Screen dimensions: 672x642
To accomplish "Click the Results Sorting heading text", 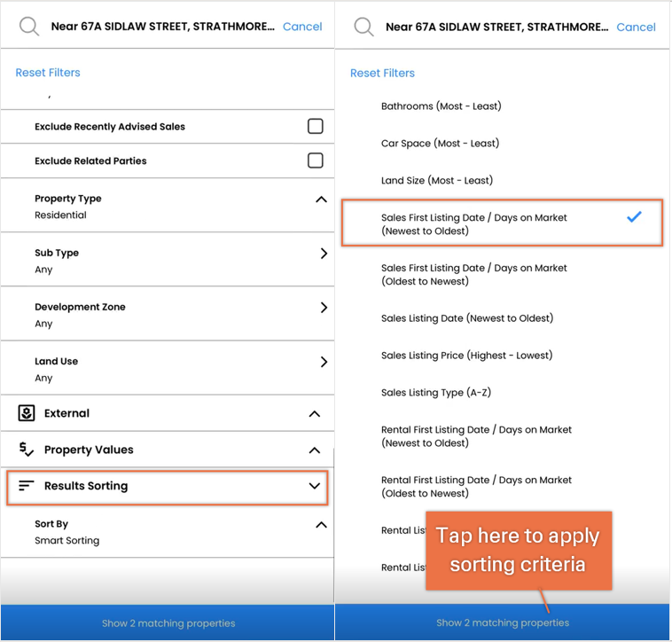I will (x=86, y=486).
